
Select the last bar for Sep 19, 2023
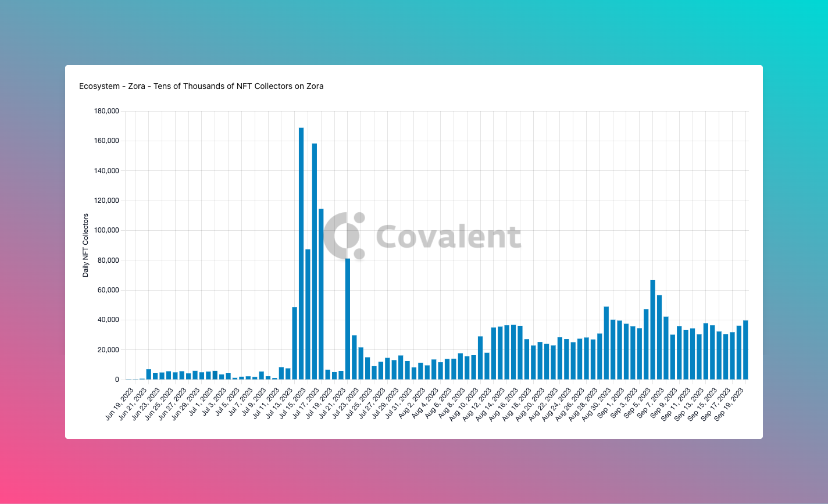pyautogui.click(x=745, y=350)
